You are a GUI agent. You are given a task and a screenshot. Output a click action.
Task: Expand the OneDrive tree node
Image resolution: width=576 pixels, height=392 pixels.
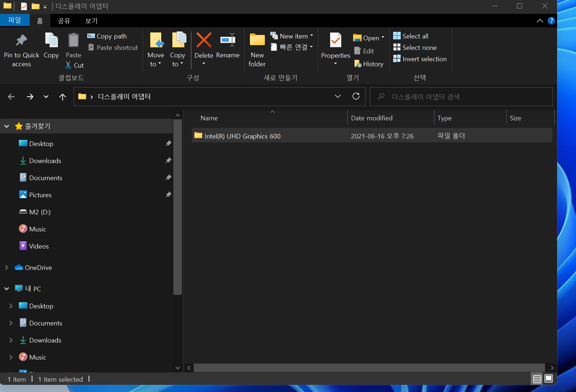click(x=7, y=267)
